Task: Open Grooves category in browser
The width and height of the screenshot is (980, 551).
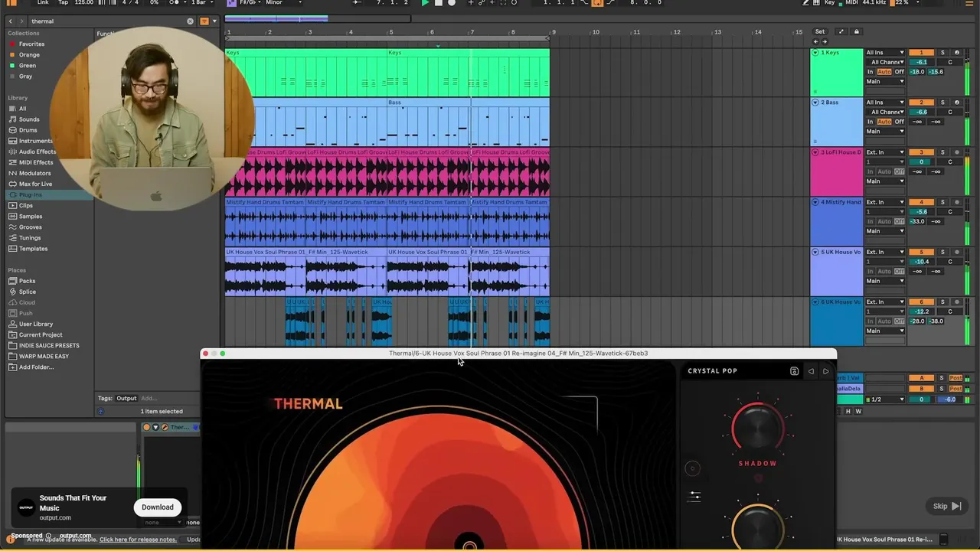Action: coord(31,227)
